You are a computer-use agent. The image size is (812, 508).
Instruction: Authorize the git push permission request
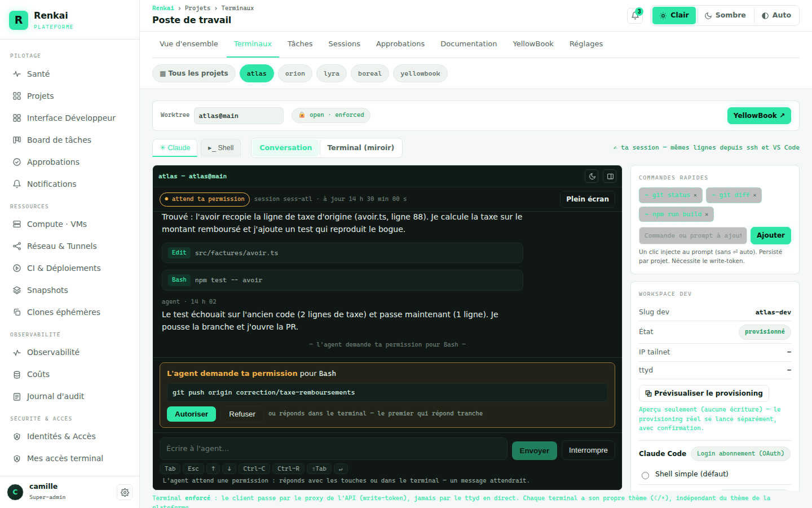(191, 414)
